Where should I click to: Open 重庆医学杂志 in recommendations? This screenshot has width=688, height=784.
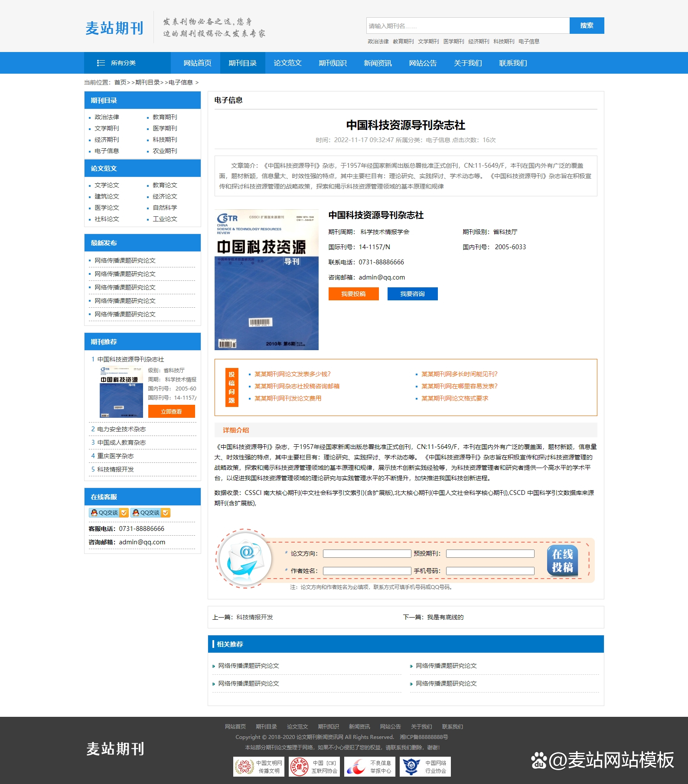point(115,456)
